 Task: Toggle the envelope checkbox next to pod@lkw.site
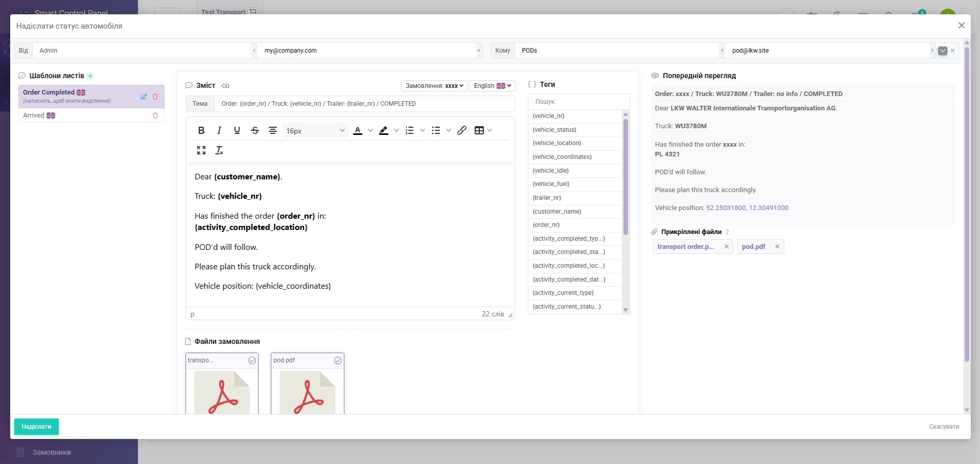(x=943, y=51)
